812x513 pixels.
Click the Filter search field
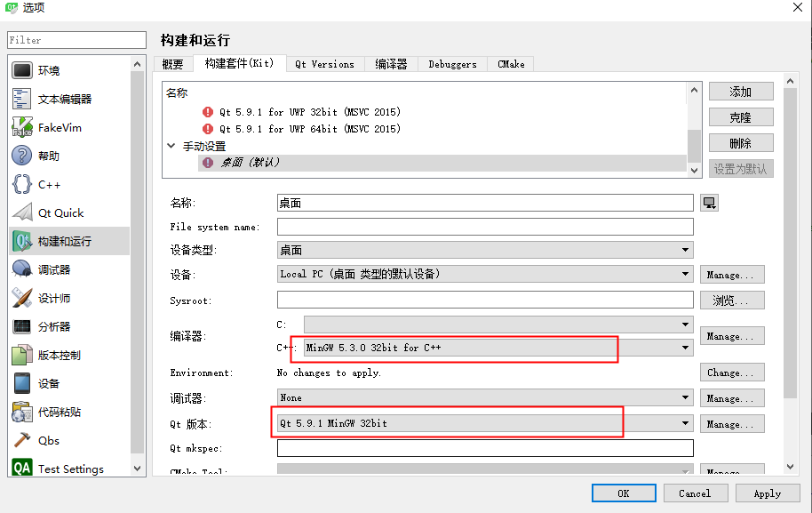[x=76, y=40]
